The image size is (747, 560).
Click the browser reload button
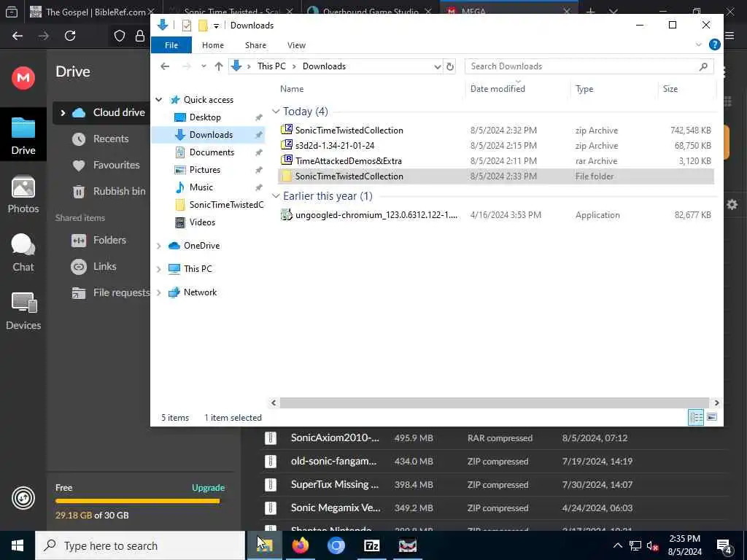tap(70, 36)
